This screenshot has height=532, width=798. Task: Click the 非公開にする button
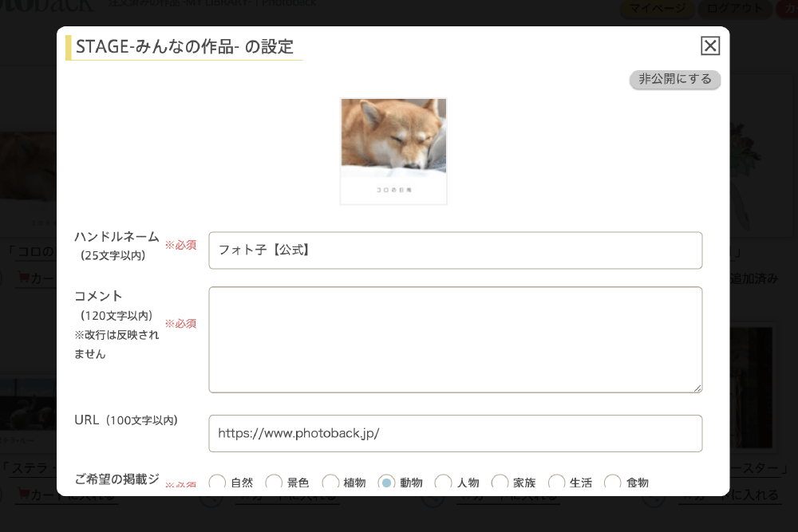click(x=674, y=80)
